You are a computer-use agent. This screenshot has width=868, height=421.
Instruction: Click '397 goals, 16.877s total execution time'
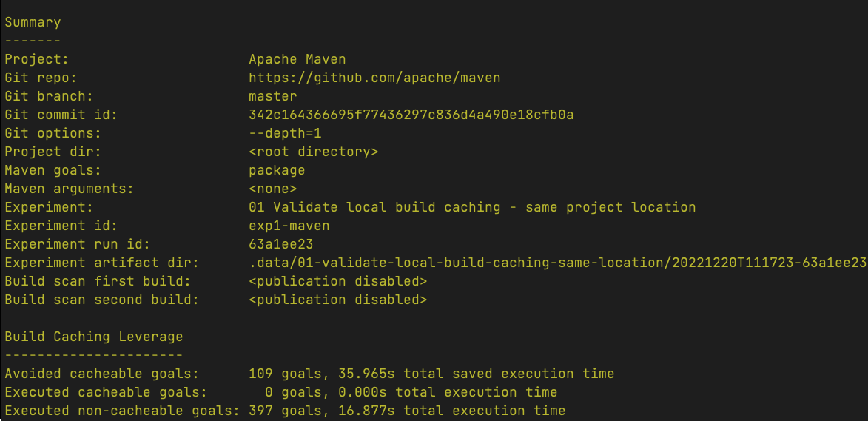408,411
